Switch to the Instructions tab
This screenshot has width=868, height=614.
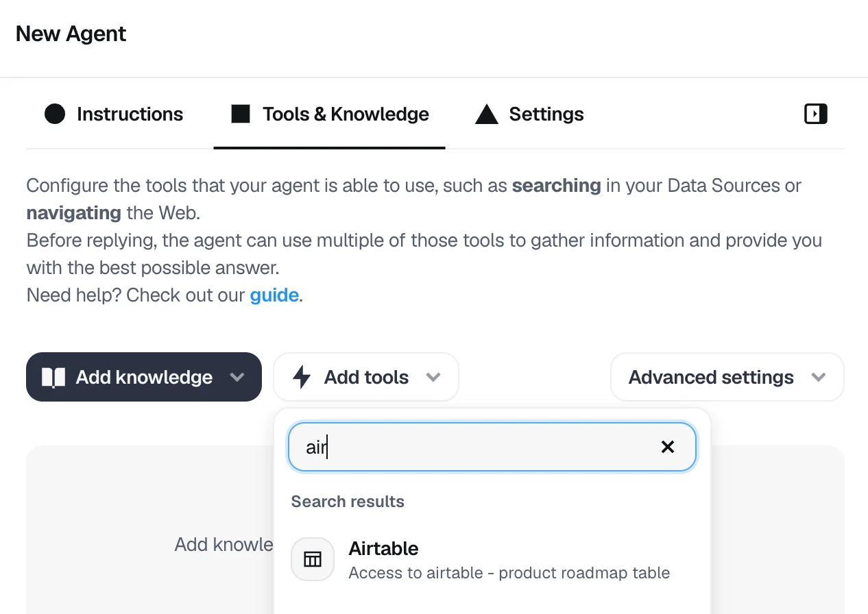(x=130, y=114)
